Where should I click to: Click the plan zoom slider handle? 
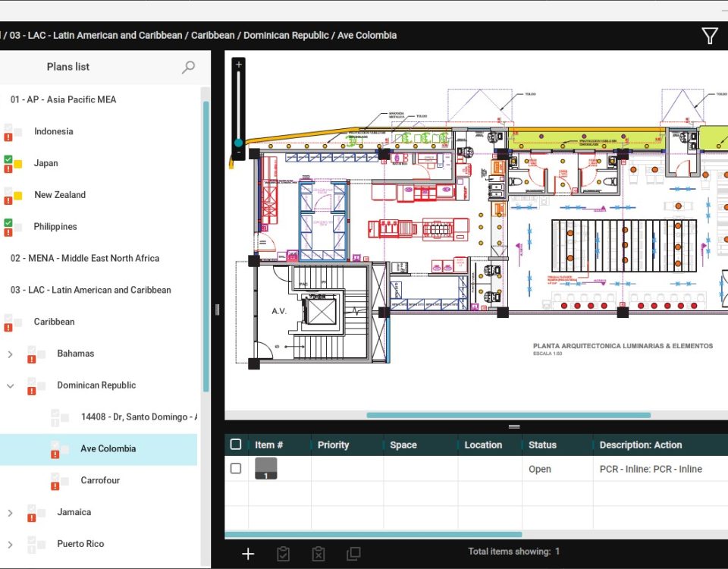pos(239,143)
